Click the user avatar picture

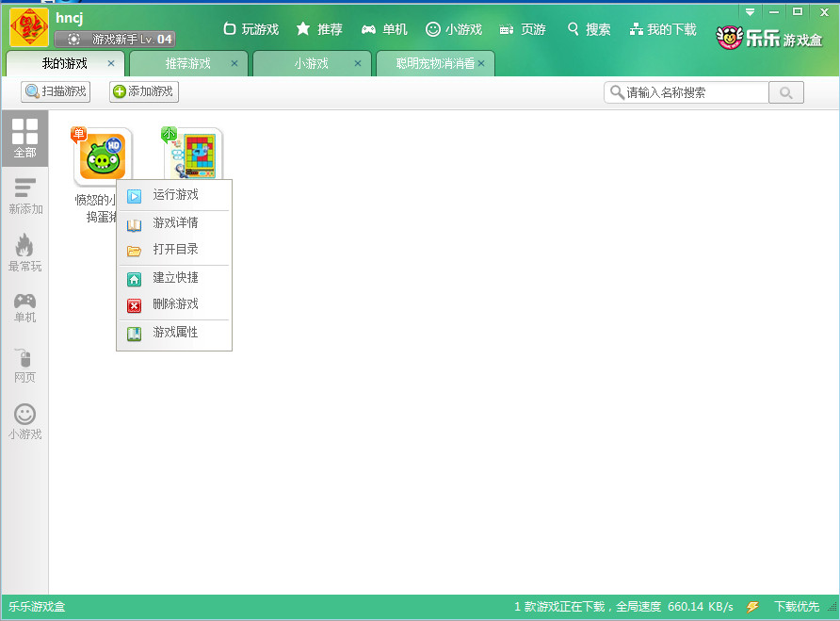[29, 27]
